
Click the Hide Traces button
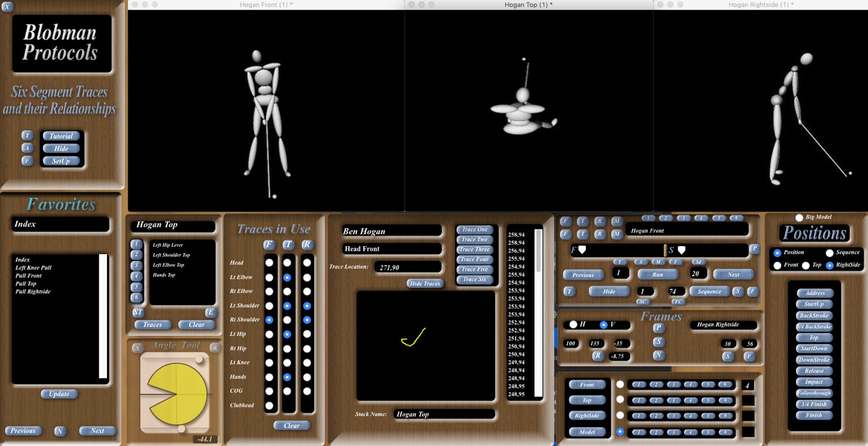click(x=425, y=283)
